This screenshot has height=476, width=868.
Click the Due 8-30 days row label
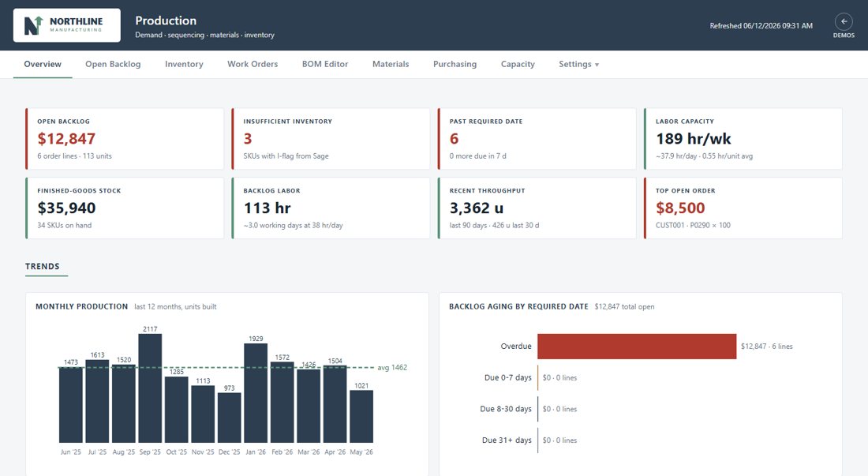pyautogui.click(x=505, y=409)
